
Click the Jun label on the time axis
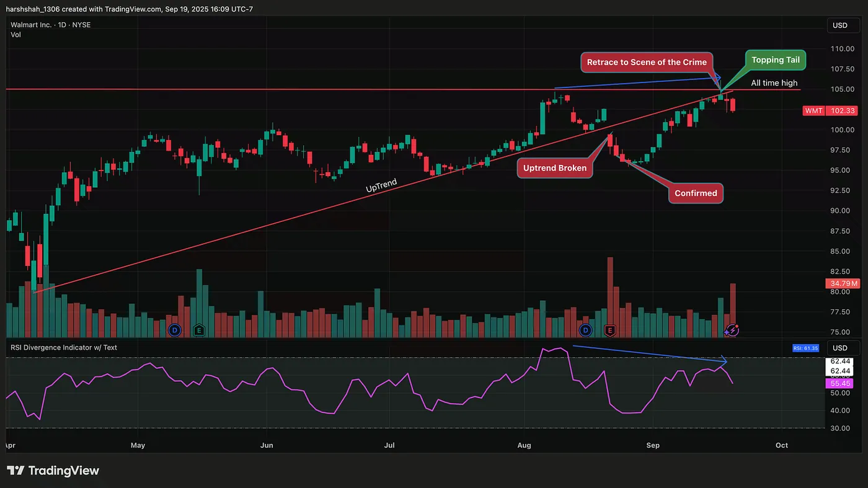coord(267,445)
